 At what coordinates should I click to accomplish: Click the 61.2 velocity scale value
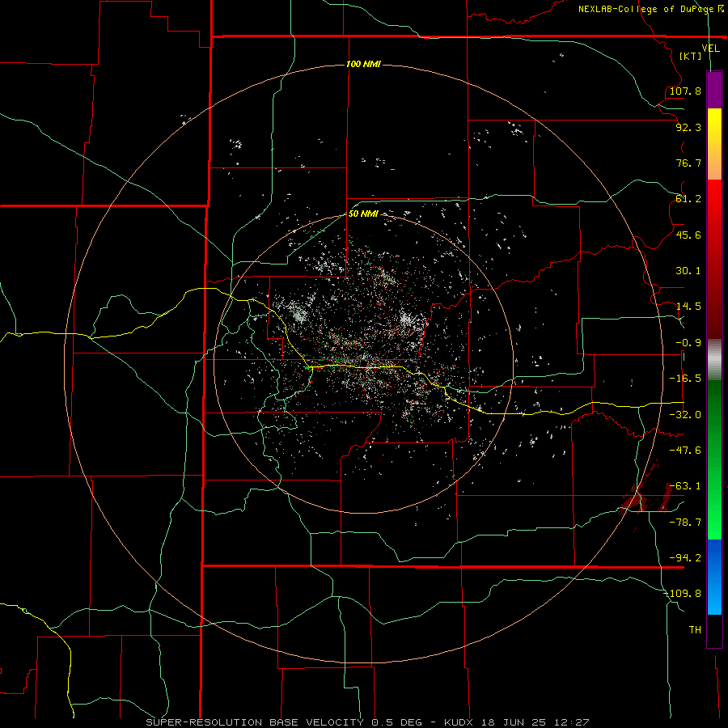click(688, 199)
